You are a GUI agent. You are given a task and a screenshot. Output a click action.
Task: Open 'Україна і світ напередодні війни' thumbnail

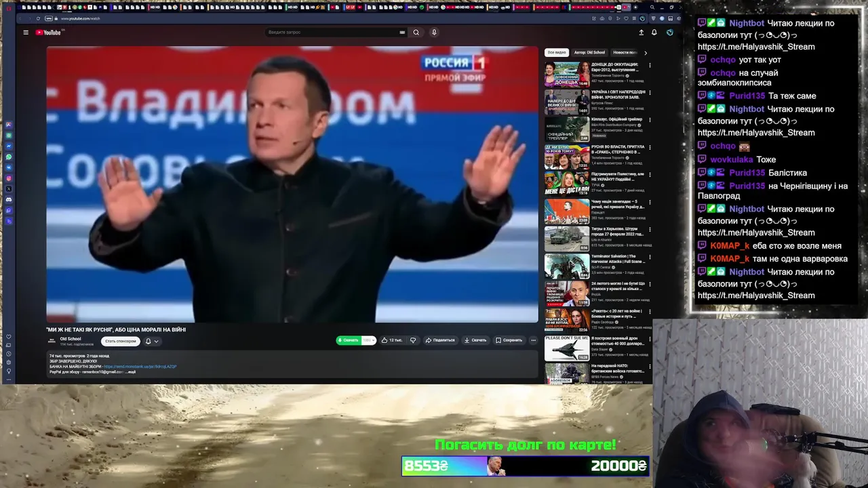point(567,102)
